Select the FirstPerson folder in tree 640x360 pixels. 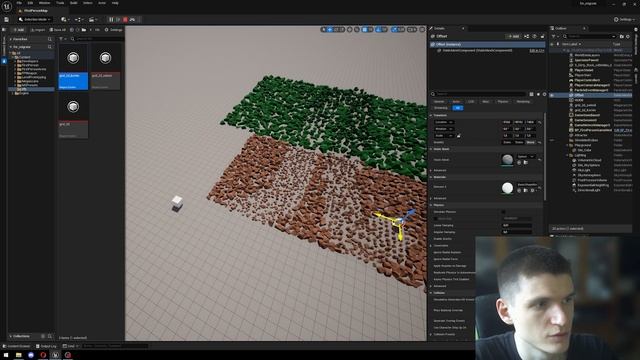point(29,65)
